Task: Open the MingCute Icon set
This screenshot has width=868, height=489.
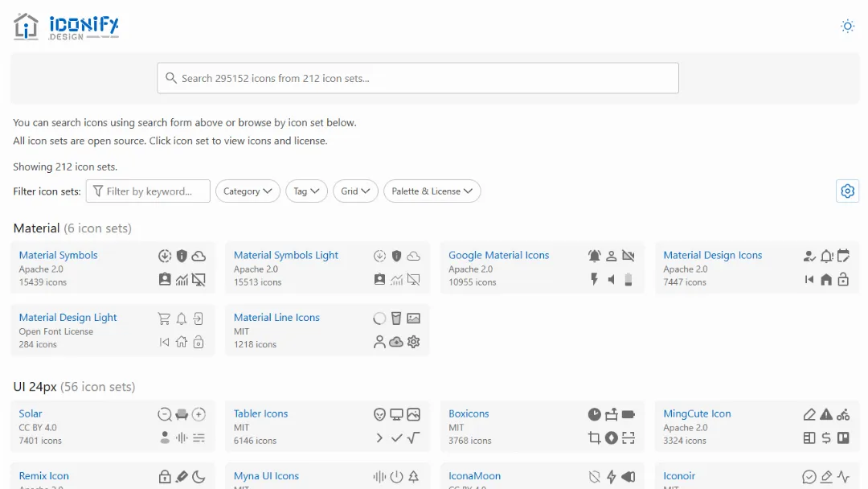Action: pyautogui.click(x=697, y=413)
